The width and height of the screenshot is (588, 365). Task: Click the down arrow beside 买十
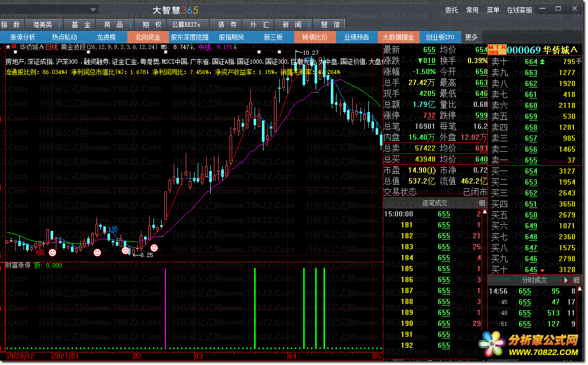(x=542, y=270)
